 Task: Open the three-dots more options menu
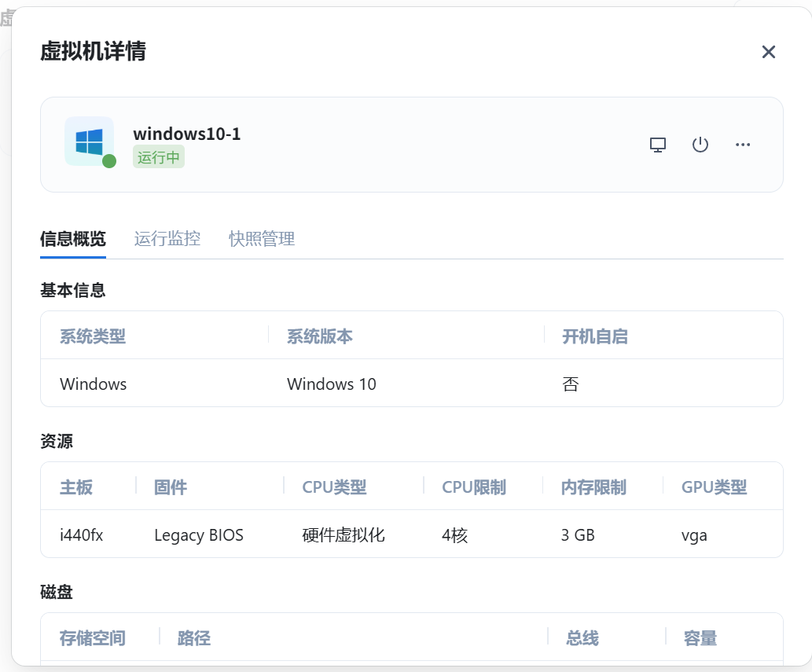[x=743, y=145]
